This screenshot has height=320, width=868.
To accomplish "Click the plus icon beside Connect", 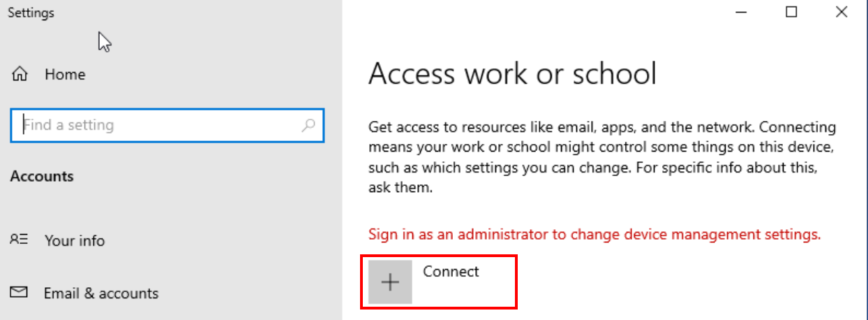I will [x=390, y=282].
